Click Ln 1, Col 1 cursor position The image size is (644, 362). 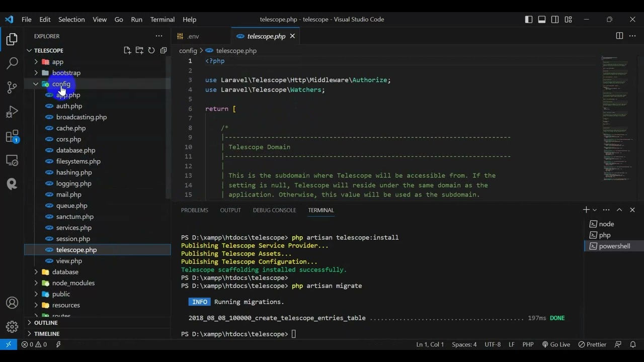tap(430, 344)
